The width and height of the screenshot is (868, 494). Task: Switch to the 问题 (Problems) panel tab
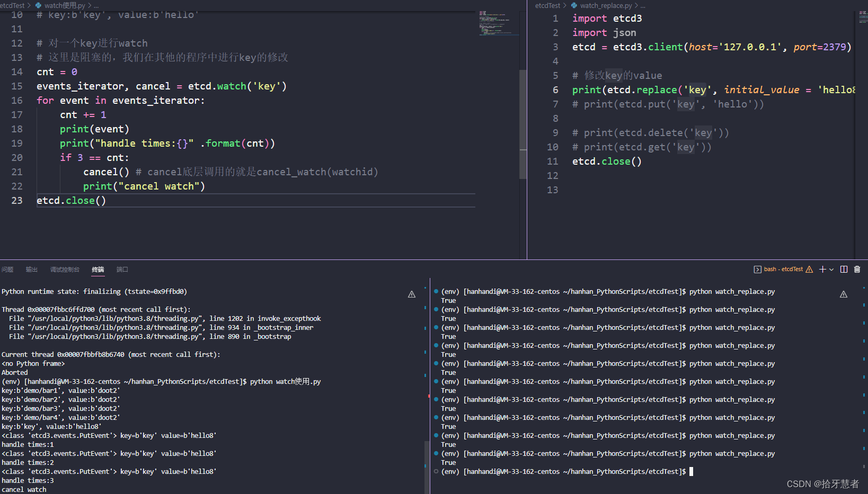coord(7,270)
